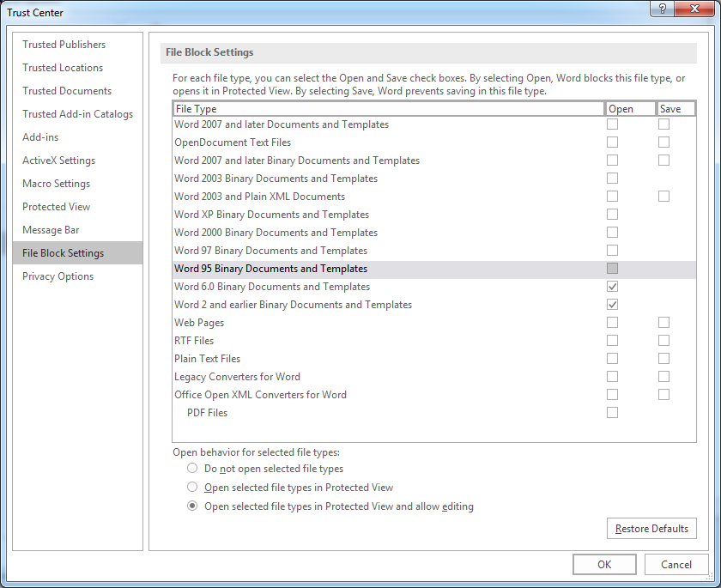Check Save for RTF Files
721x588 pixels.
(x=663, y=340)
